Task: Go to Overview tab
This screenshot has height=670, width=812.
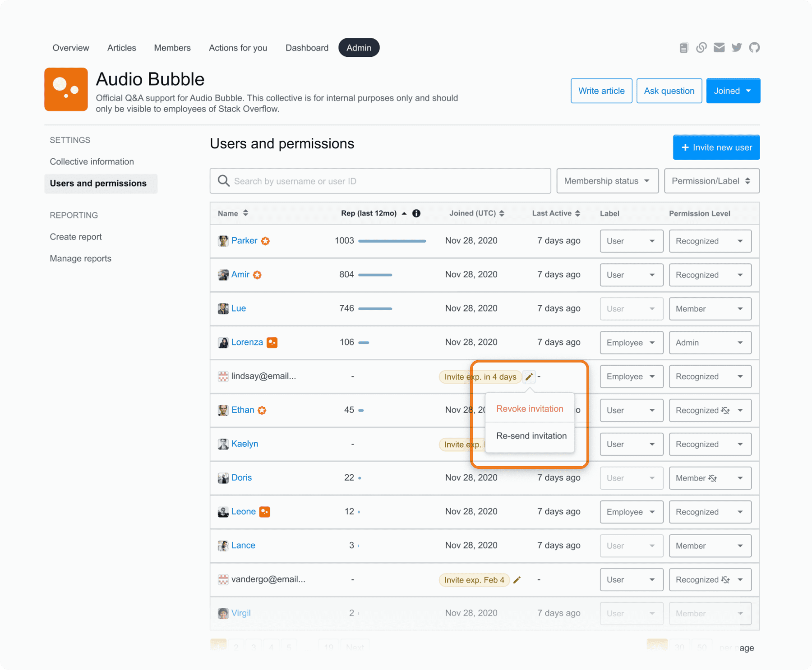Action: pyautogui.click(x=71, y=48)
